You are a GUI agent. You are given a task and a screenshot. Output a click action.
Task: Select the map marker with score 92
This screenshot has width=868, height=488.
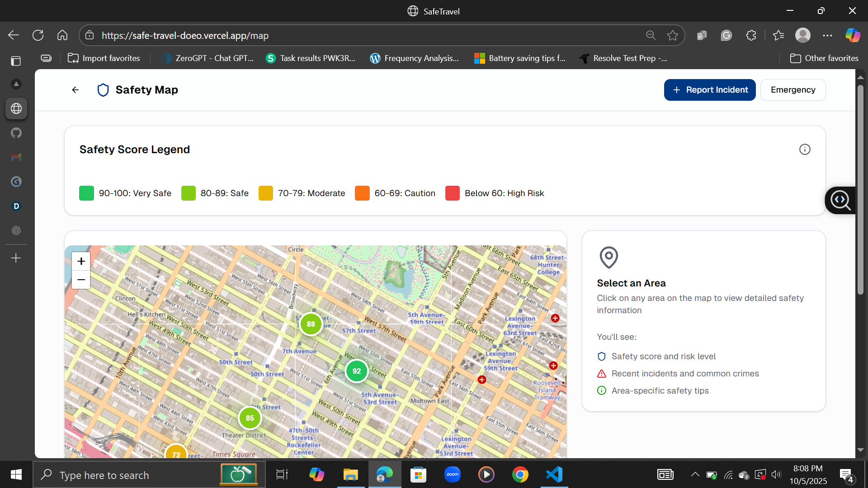(x=357, y=371)
